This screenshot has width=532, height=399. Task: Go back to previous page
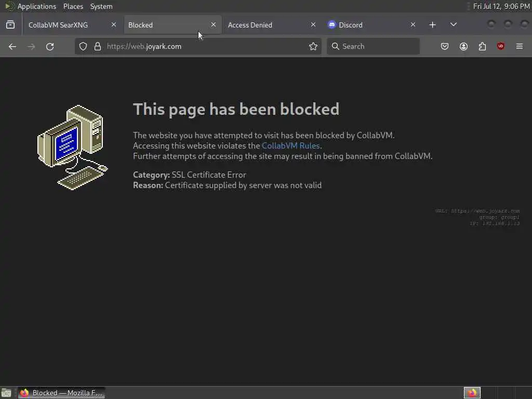pos(12,46)
